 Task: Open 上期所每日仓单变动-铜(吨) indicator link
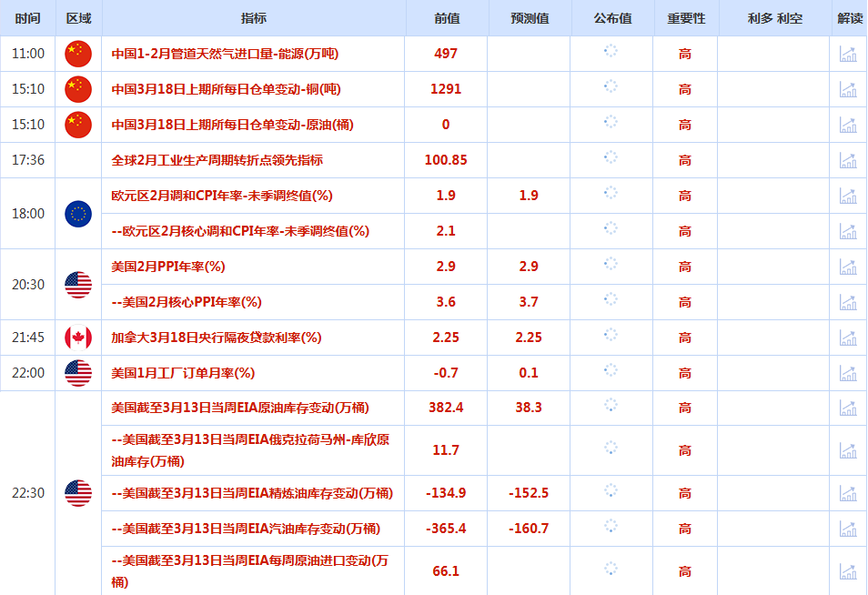tap(226, 89)
